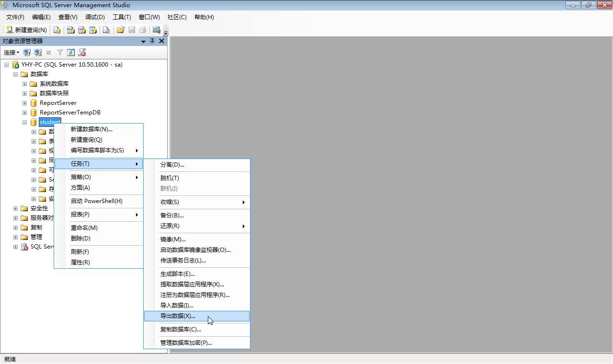Expand the 数据库快照 folder
This screenshot has height=364, width=613.
point(24,93)
